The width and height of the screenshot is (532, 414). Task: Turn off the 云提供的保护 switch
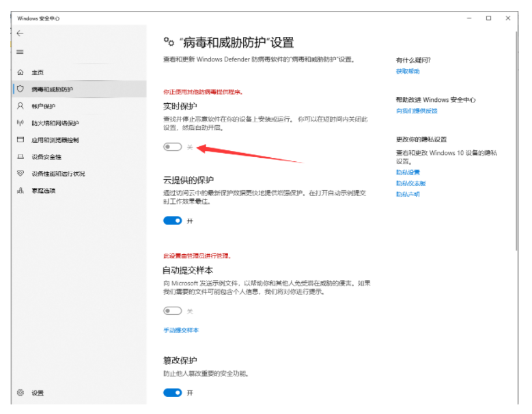[172, 221]
